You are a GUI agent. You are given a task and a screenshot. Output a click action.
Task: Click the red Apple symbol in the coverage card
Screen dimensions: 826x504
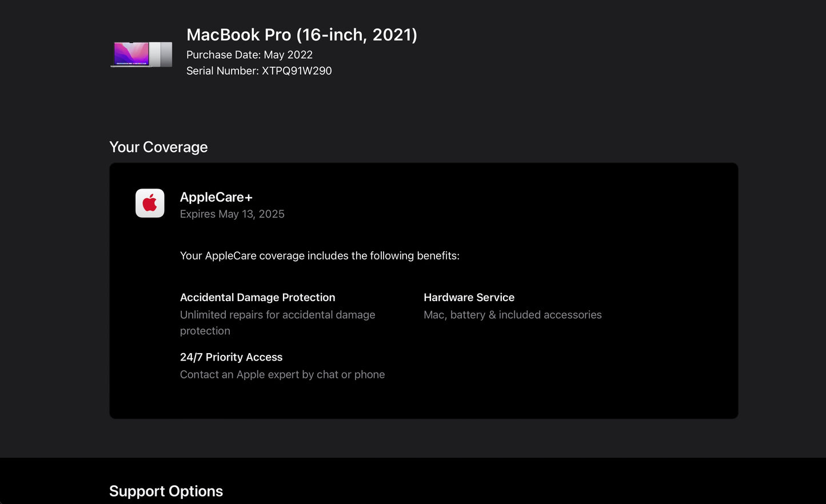(x=149, y=203)
